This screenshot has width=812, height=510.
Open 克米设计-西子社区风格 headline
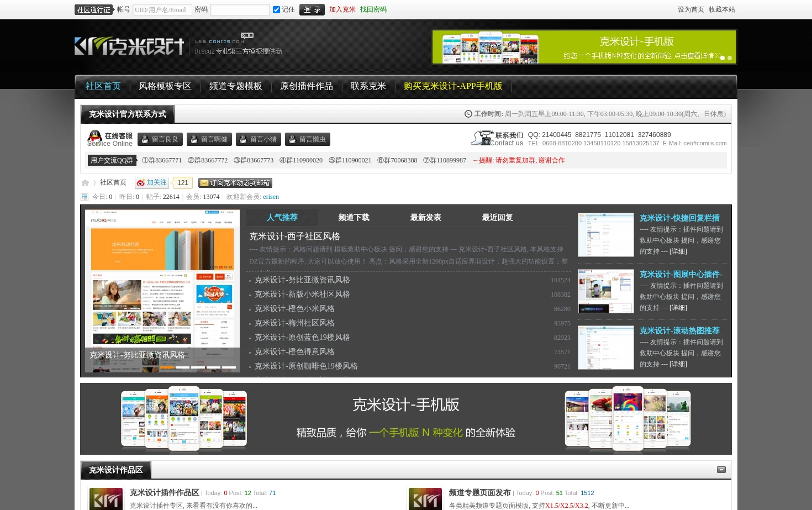point(294,236)
